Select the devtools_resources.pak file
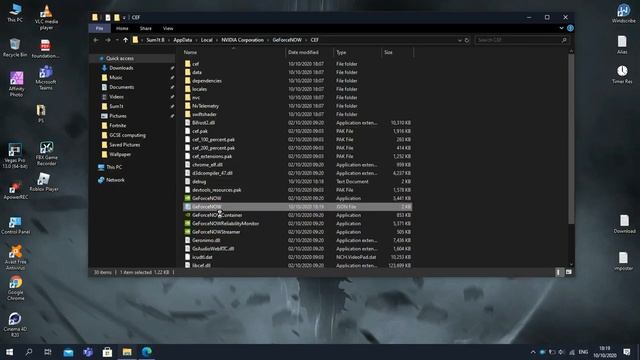640x360 pixels. tap(216, 190)
